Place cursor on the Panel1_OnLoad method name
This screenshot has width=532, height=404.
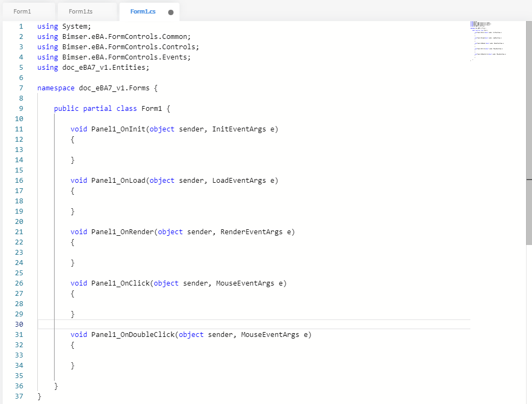pyautogui.click(x=118, y=180)
